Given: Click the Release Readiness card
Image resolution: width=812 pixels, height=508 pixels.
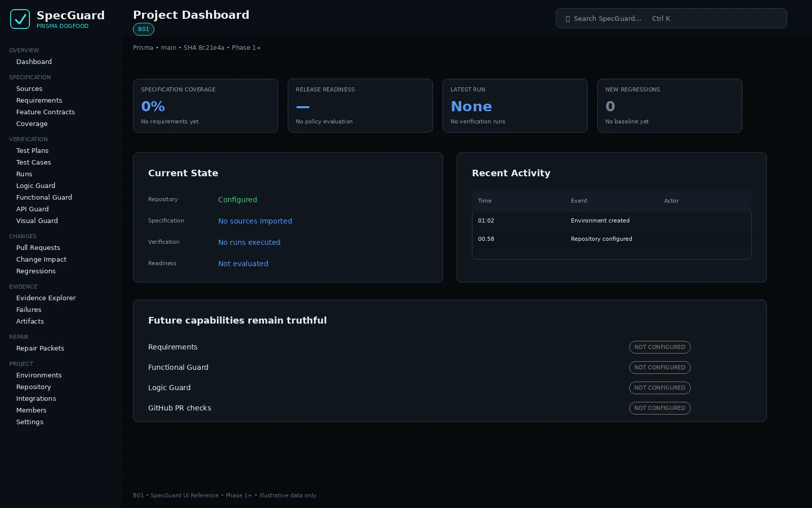Looking at the screenshot, I should (360, 106).
